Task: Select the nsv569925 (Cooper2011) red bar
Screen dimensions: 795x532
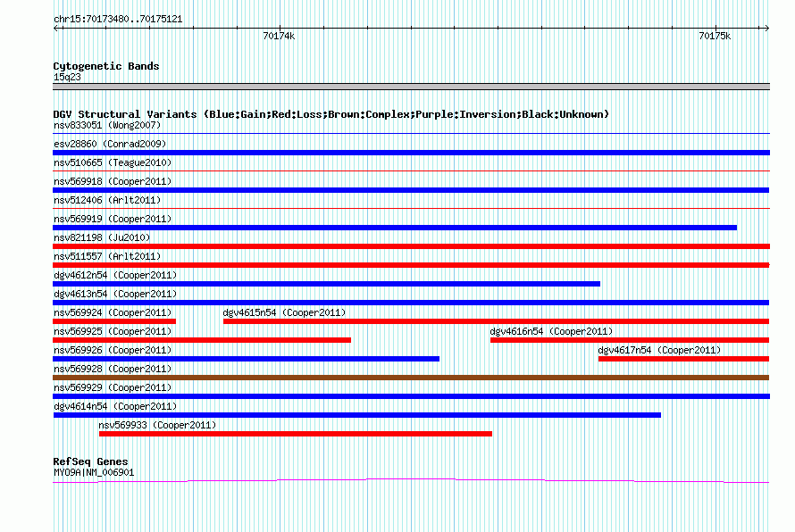Action: pos(202,340)
